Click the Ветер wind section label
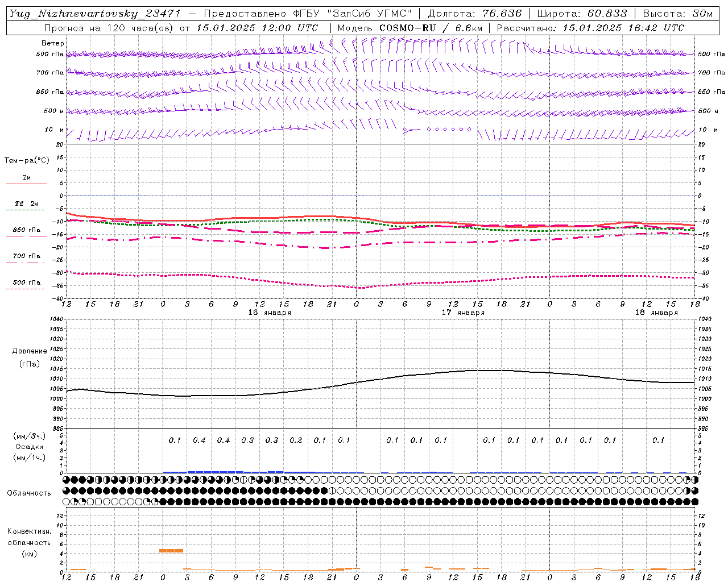 53,43
